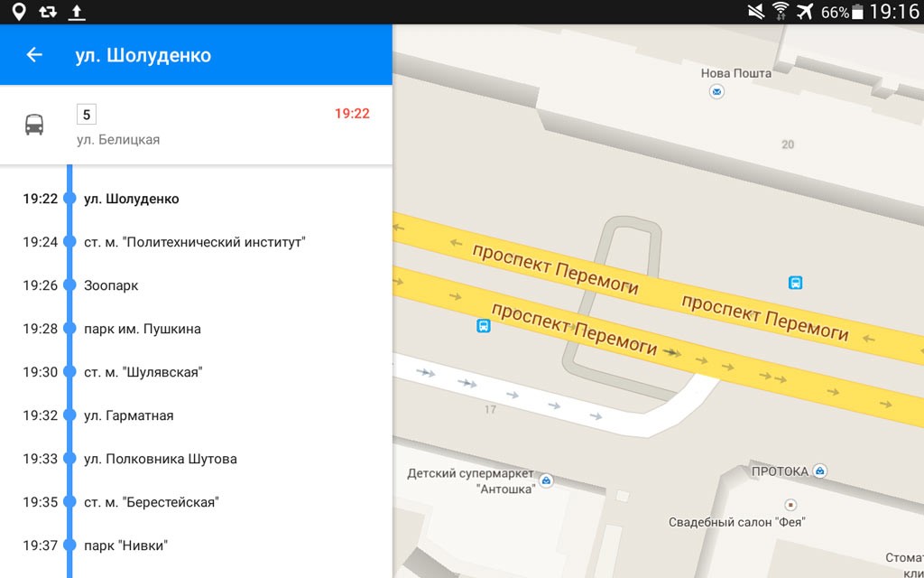Select the ст. м. Шулявская stop
The image size is (924, 578).
point(150,372)
